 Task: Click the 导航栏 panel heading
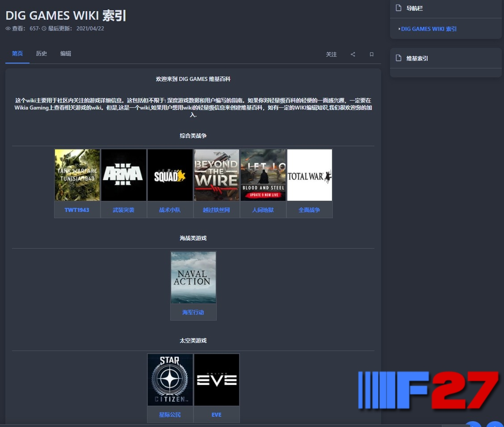(414, 8)
